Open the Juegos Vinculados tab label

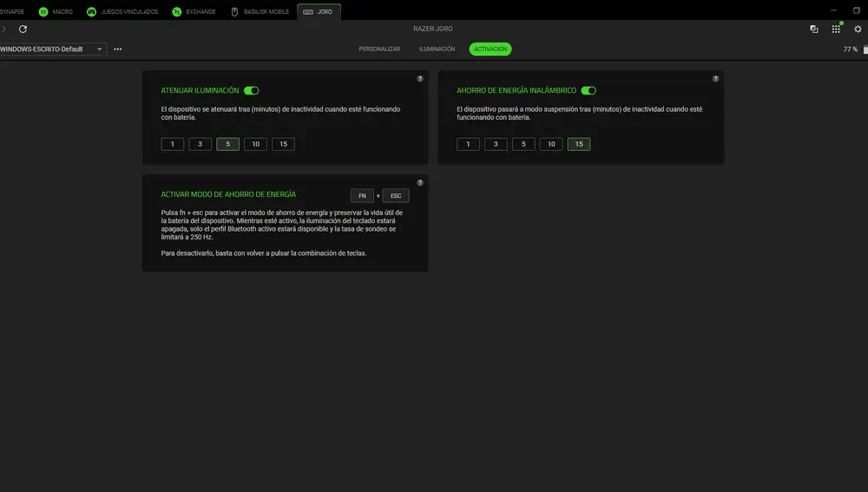pos(129,11)
